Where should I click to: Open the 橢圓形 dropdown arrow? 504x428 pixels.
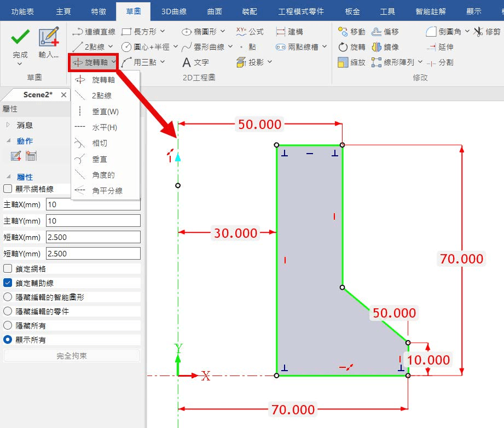click(x=223, y=31)
